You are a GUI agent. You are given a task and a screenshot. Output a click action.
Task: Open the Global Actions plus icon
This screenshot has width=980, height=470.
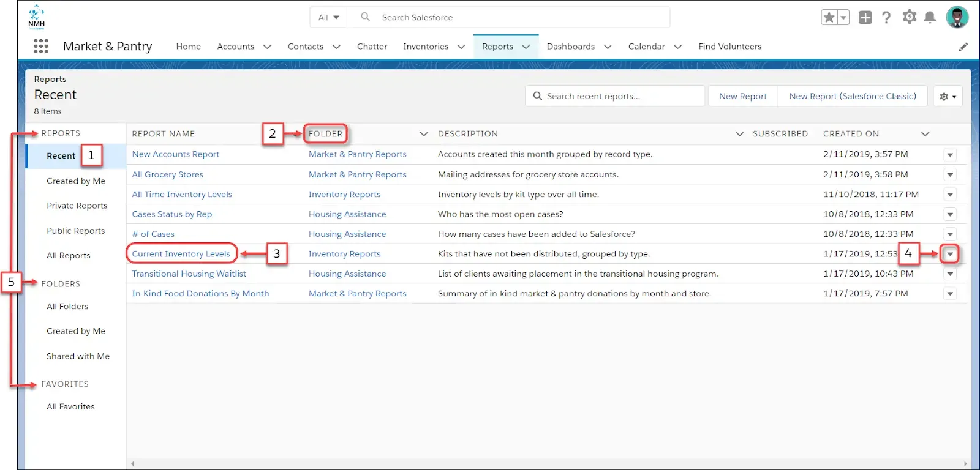click(x=865, y=17)
